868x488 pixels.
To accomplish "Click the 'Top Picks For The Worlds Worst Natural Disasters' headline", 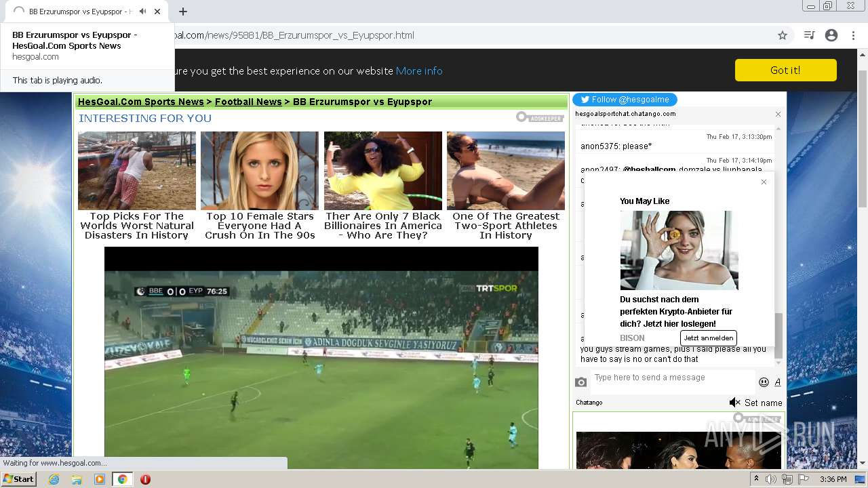I will (x=137, y=226).
